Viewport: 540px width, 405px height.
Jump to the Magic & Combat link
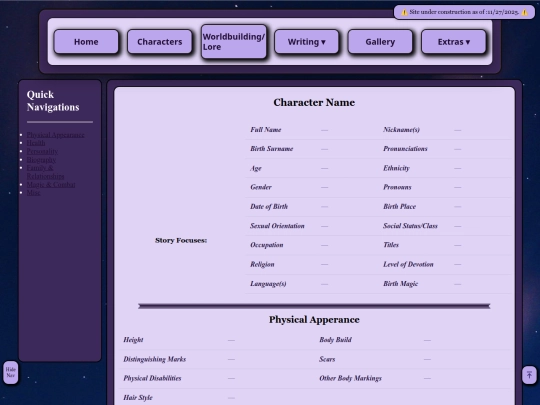[x=51, y=185]
